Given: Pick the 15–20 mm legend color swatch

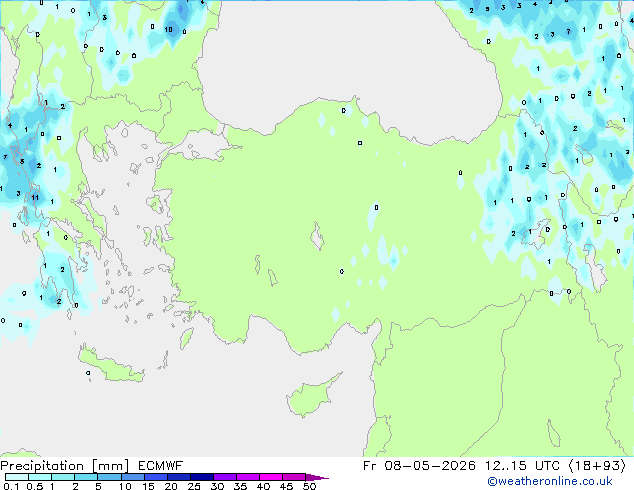Looking at the screenshot, I should 155,477.
